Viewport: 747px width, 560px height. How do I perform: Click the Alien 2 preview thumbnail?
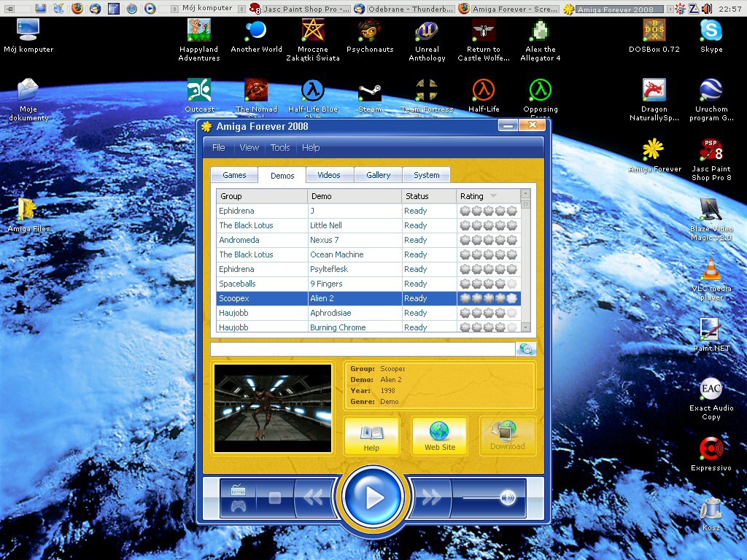[x=273, y=408]
